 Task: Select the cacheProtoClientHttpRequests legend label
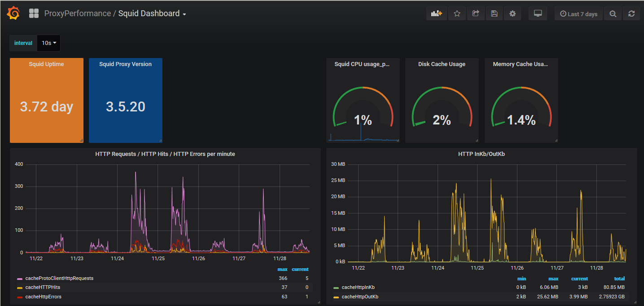tap(59, 278)
